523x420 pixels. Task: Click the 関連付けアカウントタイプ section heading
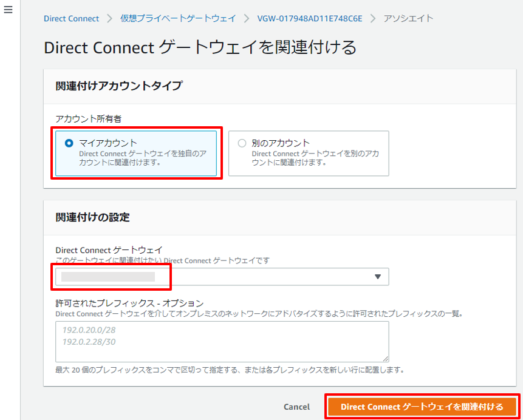point(118,86)
